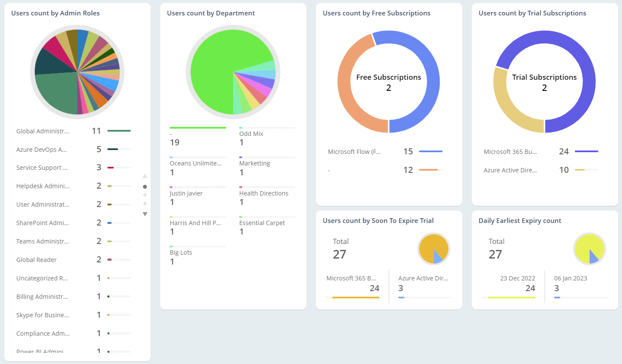Select the second pager dot beside Admin Roles legend
The image size is (622, 364).
coord(145,195)
